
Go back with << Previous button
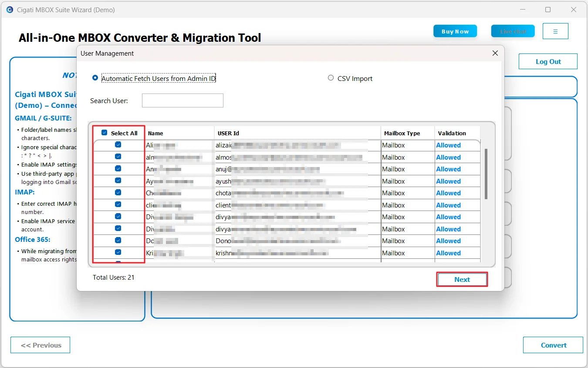click(x=41, y=345)
